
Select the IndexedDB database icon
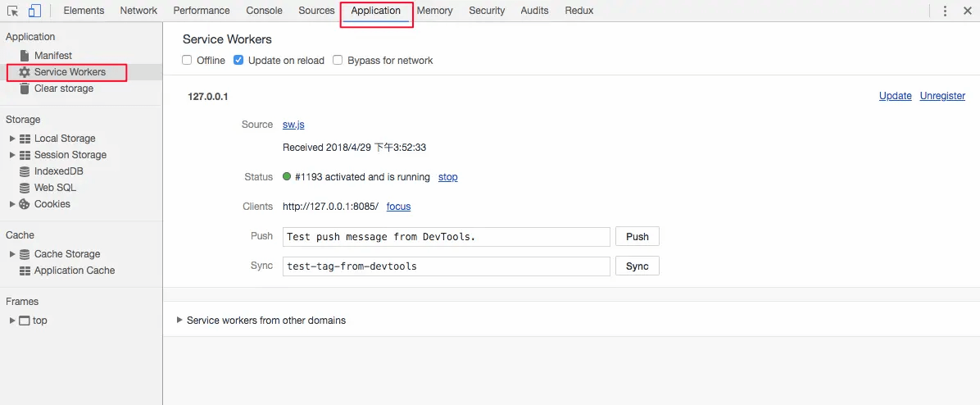[25, 171]
